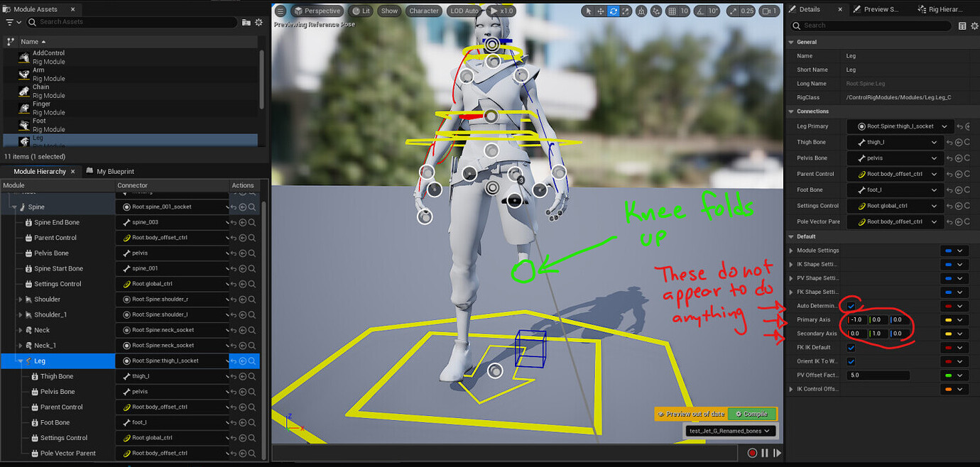Viewport: 980px width, 467px height.
Task: Toggle surface snapping icon in viewport toolbar
Action: point(658,11)
